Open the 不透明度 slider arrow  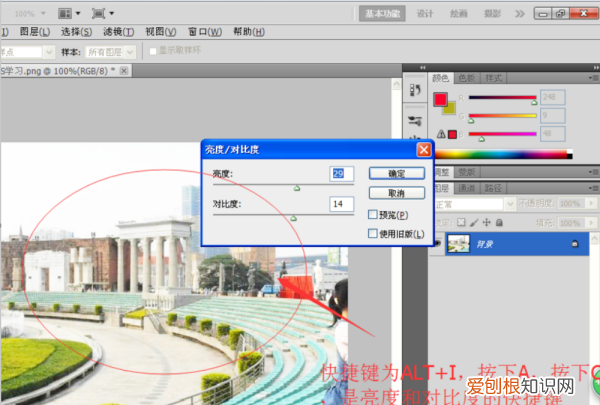(591, 203)
